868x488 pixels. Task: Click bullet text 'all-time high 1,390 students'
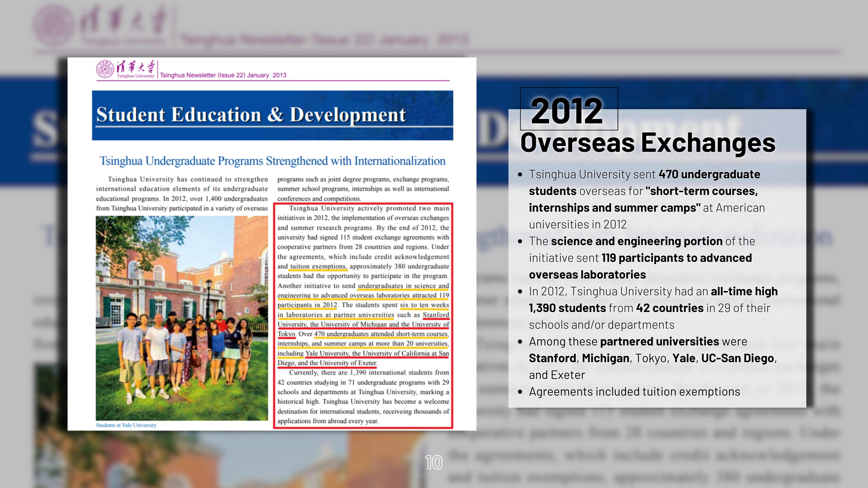pyautogui.click(x=653, y=299)
